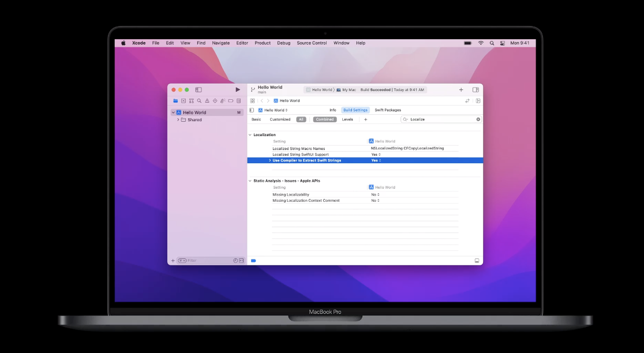Switch to the Info tab
The height and width of the screenshot is (353, 644).
click(333, 110)
